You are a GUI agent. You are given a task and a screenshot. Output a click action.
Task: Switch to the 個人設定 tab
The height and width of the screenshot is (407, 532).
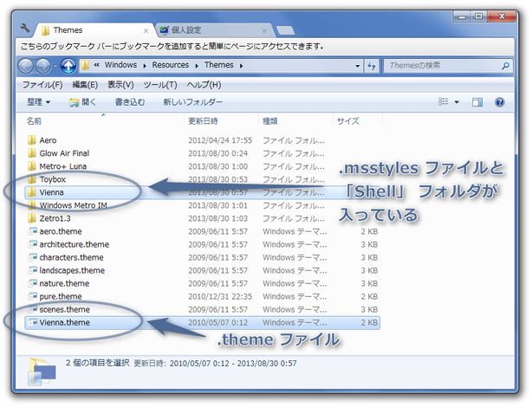(x=213, y=30)
